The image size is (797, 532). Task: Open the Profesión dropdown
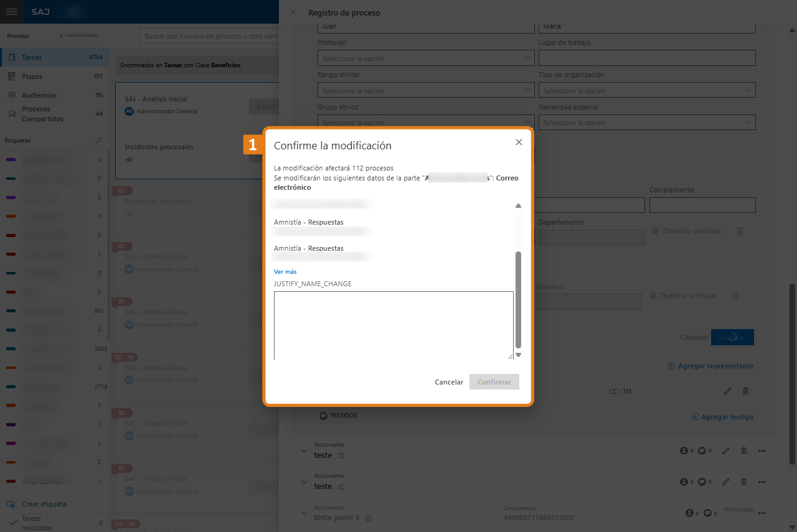coord(426,58)
